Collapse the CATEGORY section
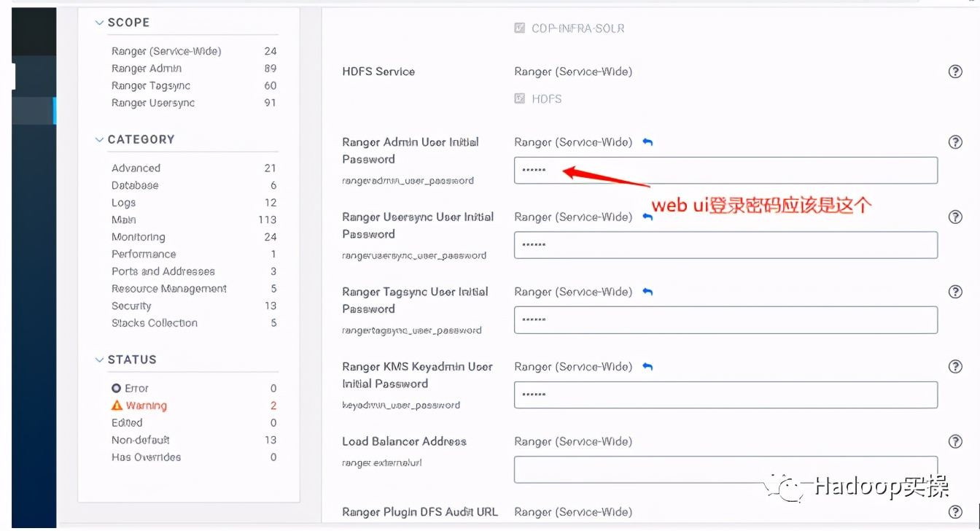Image resolution: width=980 pixels, height=531 pixels. tap(99, 139)
